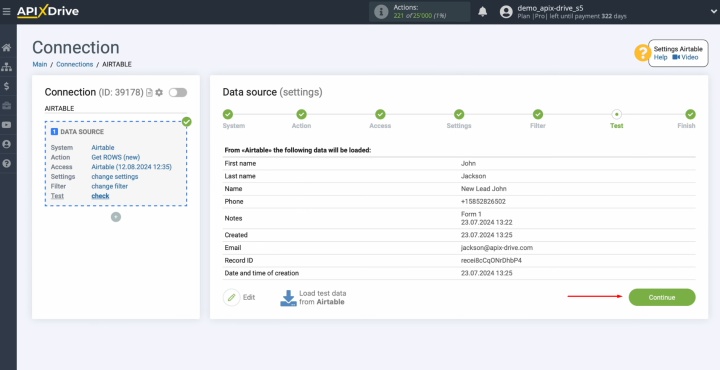Add a new block with plus icon
Viewport: 720px width, 370px height.
tap(116, 217)
